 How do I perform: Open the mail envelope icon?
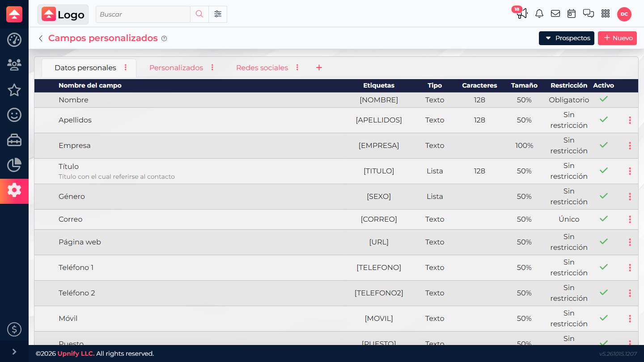(x=555, y=14)
